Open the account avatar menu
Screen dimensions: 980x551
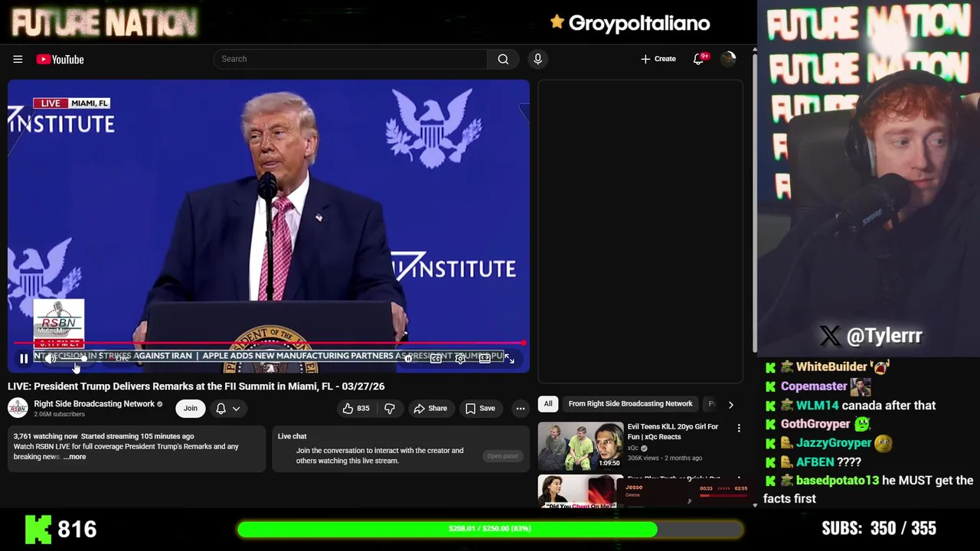click(728, 59)
